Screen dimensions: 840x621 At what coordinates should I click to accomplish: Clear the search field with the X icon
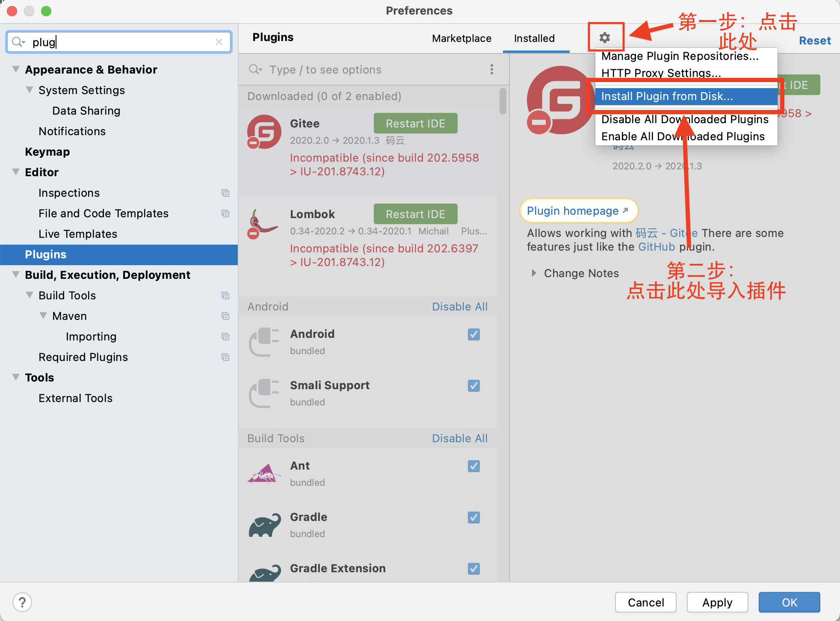pyautogui.click(x=219, y=42)
